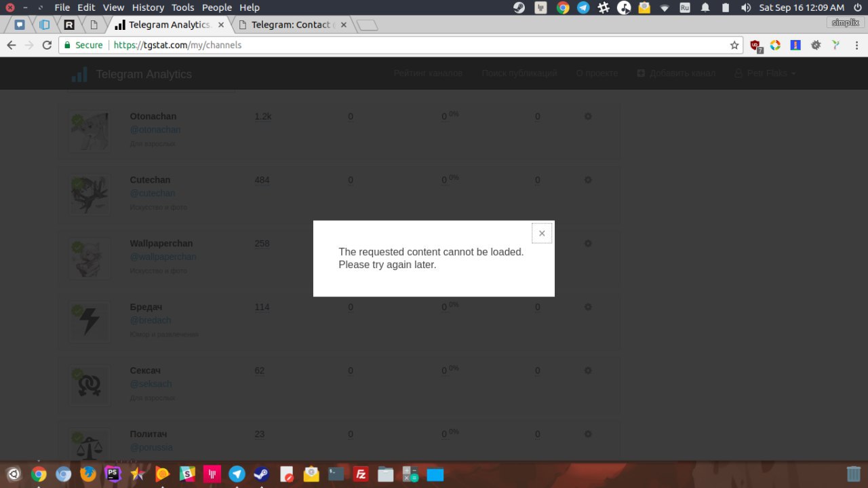Open notifications bell indicator
The width and height of the screenshot is (868, 488).
pos(705,7)
